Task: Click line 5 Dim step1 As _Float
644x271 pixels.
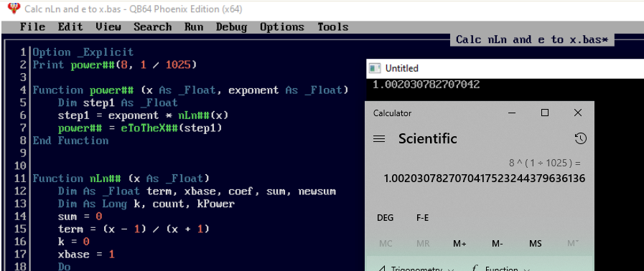Action: click(x=118, y=103)
